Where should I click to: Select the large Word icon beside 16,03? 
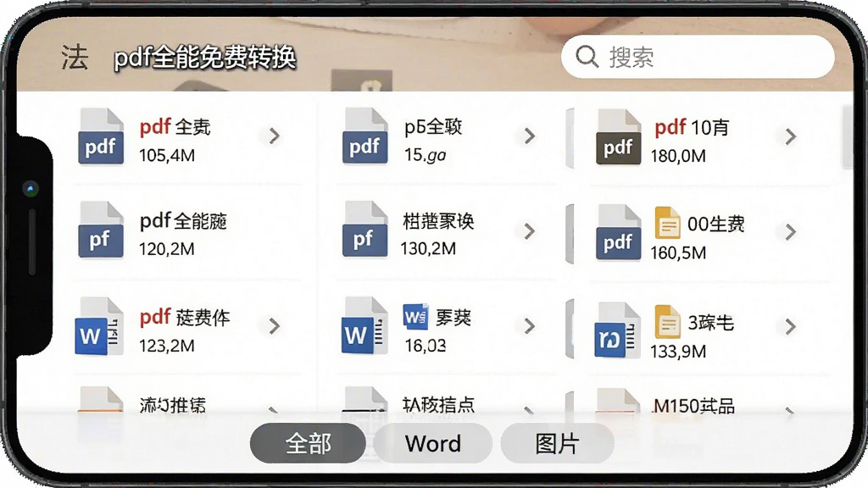tap(364, 326)
